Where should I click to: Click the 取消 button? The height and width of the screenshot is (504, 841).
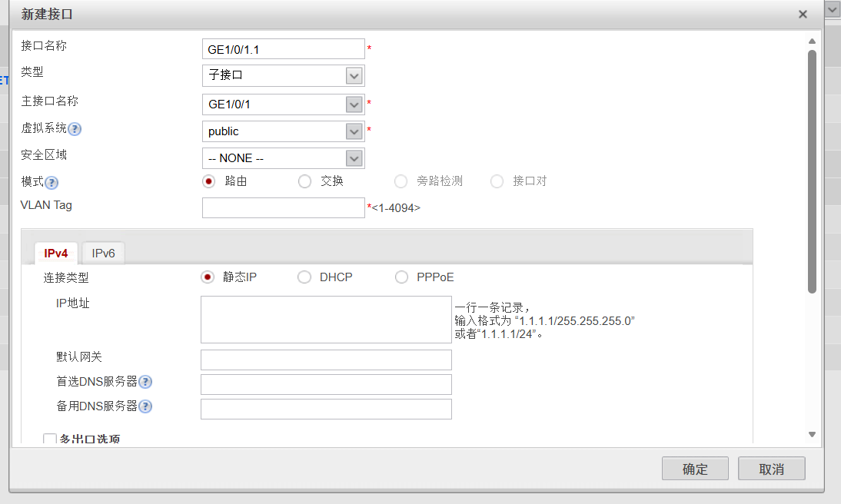coord(771,469)
